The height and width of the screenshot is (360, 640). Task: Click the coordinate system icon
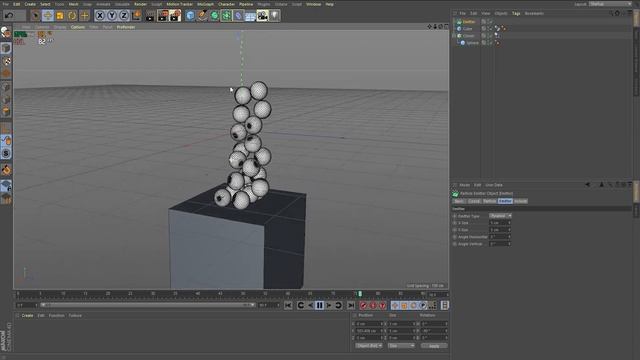click(x=137, y=16)
